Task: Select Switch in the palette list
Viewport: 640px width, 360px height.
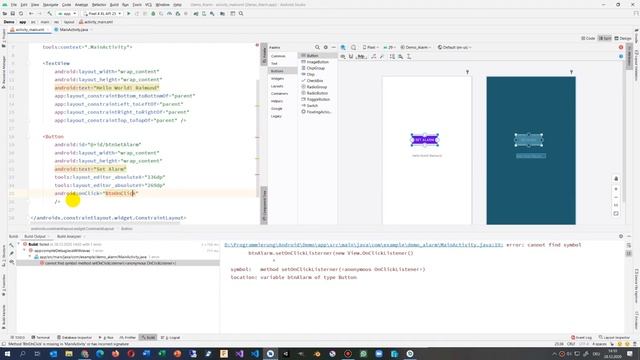Action: 318,106
